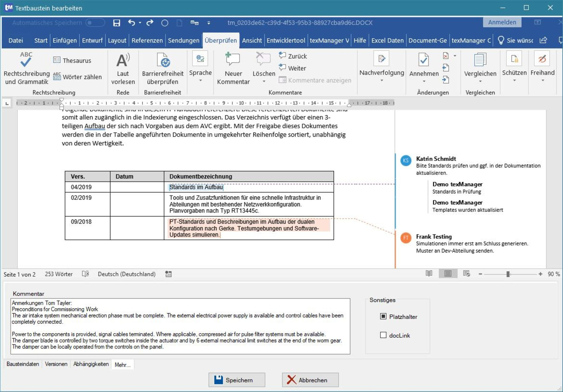This screenshot has width=563, height=392.
Task: Toggle Automatisches Speichern switch
Action: click(x=95, y=23)
